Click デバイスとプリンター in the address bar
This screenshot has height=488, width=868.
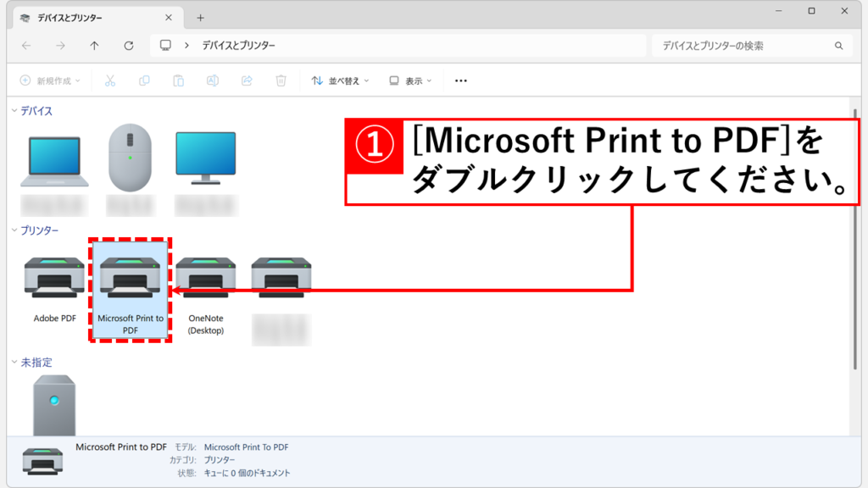coord(238,46)
